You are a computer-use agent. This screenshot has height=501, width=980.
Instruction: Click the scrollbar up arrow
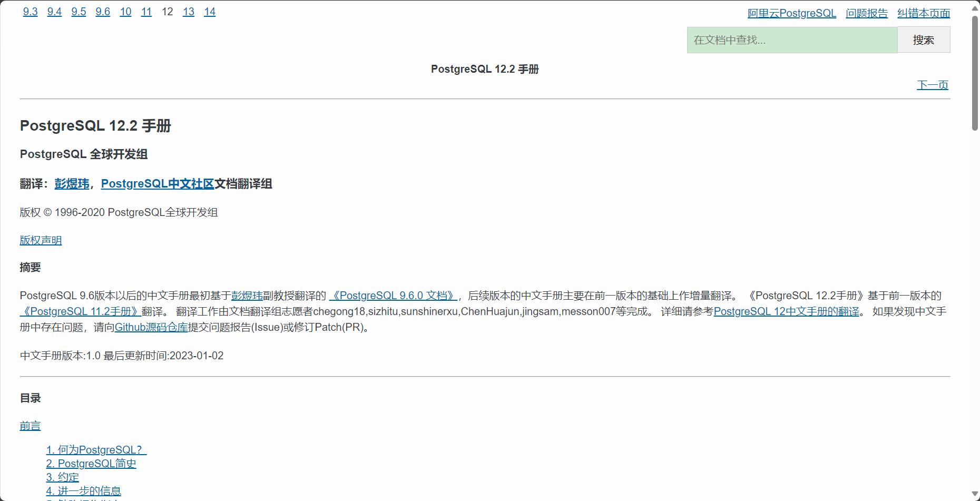975,8
